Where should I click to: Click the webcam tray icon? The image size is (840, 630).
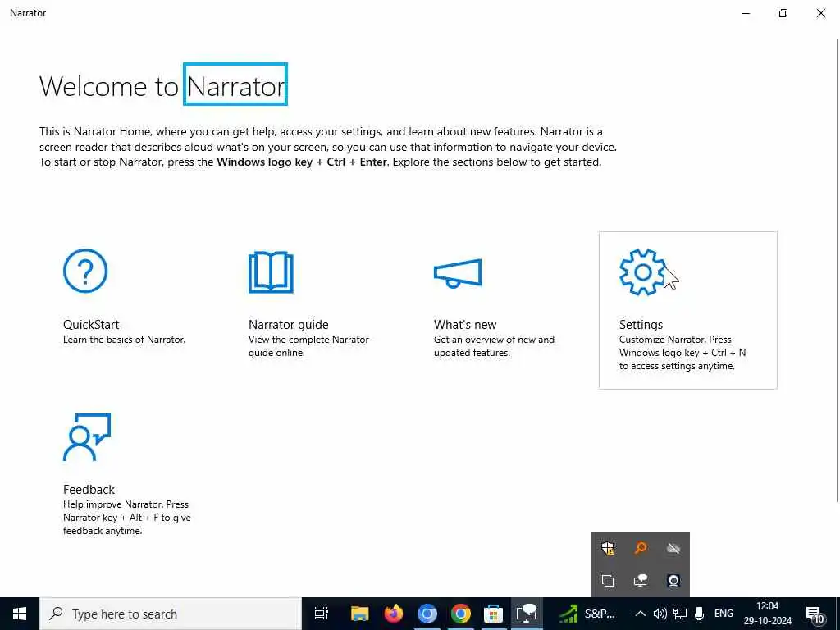click(x=673, y=581)
